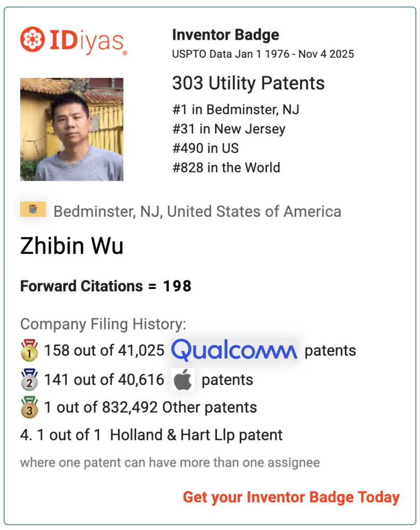Click Get your Inventor Badge Today link
The width and height of the screenshot is (420, 530).
291,497
